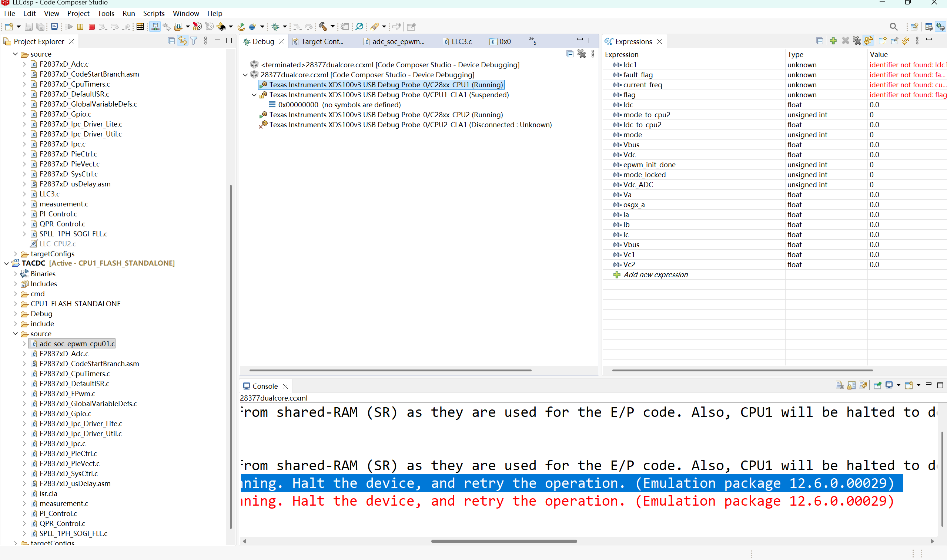Collapse the CPU1_CLA1 (Suspended) debug node
947x560 pixels.
(254, 95)
